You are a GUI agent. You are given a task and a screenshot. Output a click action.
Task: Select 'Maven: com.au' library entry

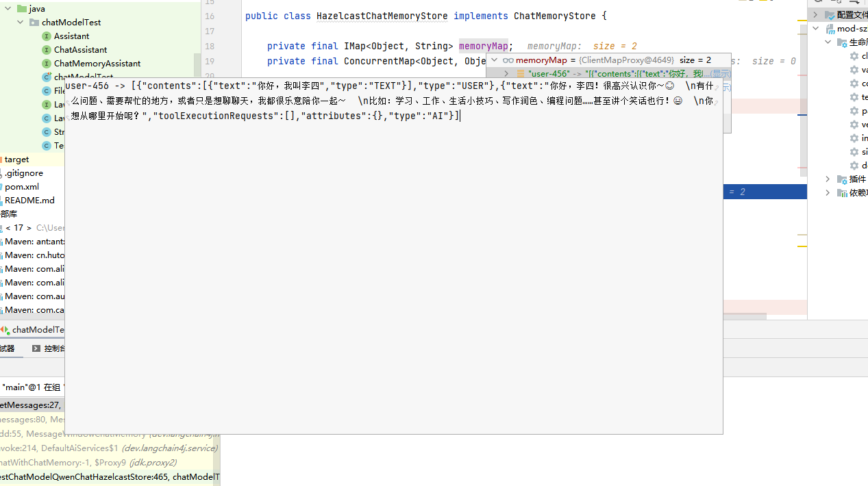(x=34, y=296)
